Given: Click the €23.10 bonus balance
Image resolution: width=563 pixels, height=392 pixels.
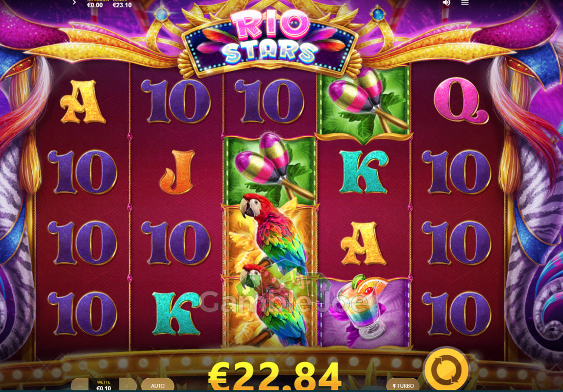Looking at the screenshot, I should [122, 4].
